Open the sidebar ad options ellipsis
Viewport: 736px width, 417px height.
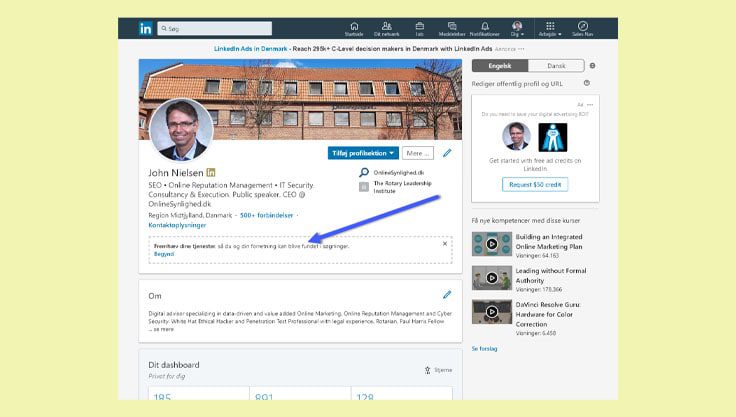pyautogui.click(x=590, y=105)
